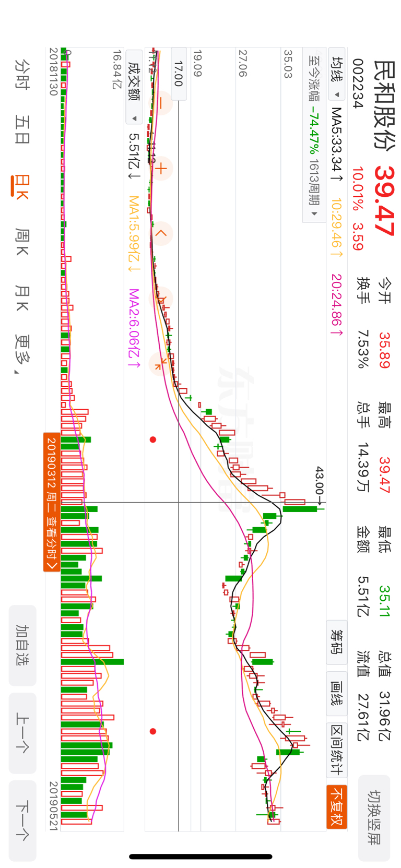This screenshot has height=868, width=401.
Task: Tap the orange chevron button next to plus
Action: pos(161,233)
